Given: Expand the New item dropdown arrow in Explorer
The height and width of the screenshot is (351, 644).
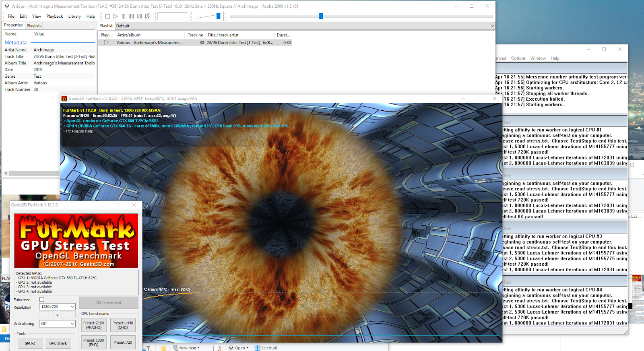Looking at the screenshot, I should (x=198, y=348).
